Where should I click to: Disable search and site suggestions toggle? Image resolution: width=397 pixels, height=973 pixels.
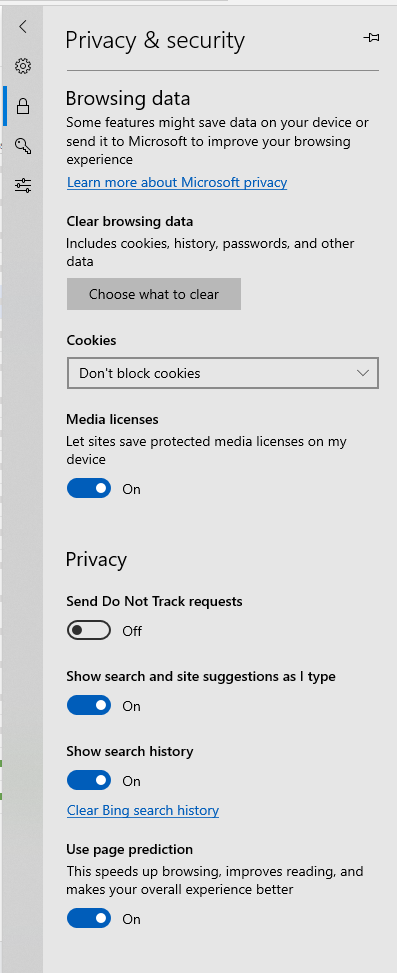click(x=89, y=706)
